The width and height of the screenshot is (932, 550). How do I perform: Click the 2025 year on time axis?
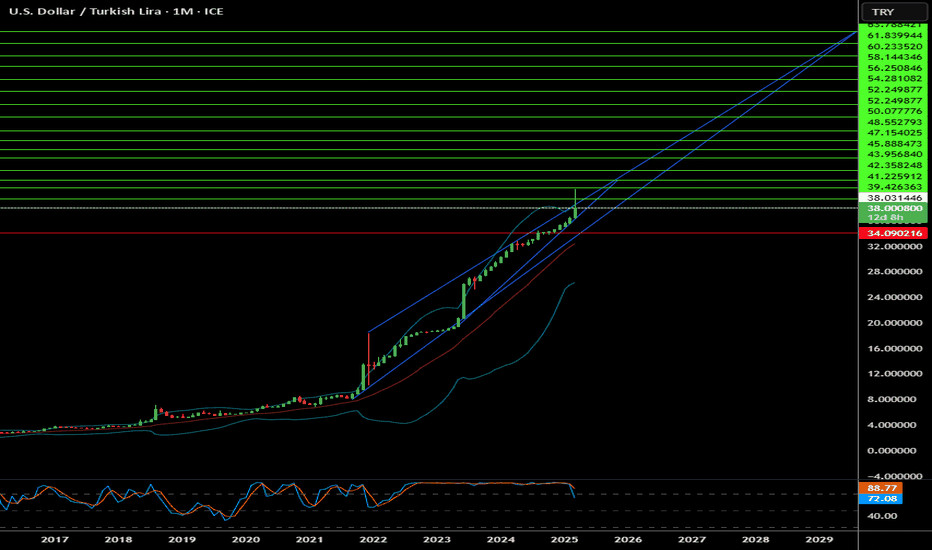(564, 539)
